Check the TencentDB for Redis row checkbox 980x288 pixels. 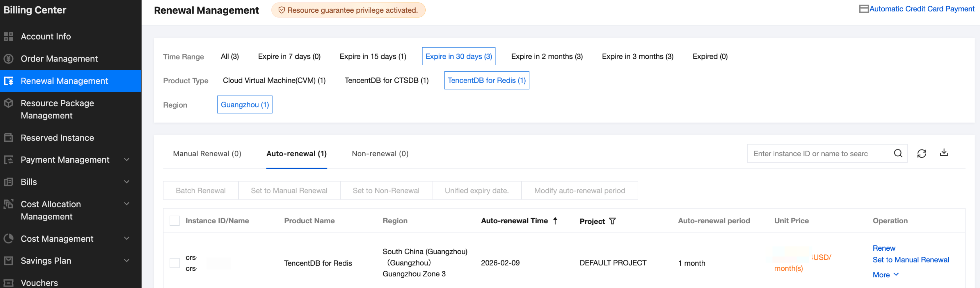[175, 263]
